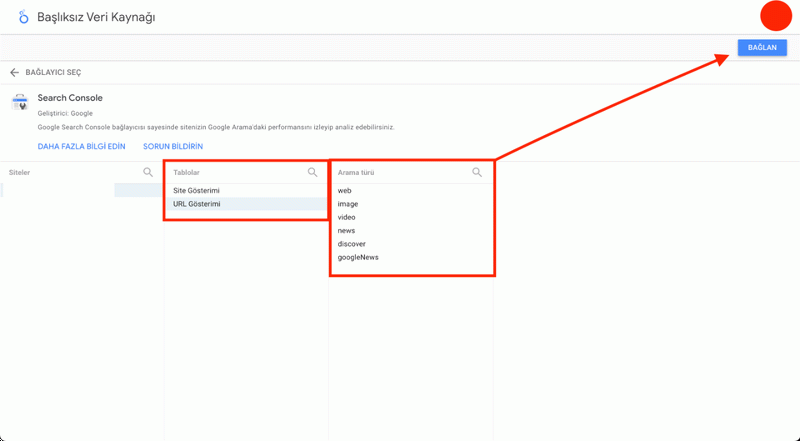Click the BAĞLAN button
The width and height of the screenshot is (800, 441).
click(762, 47)
